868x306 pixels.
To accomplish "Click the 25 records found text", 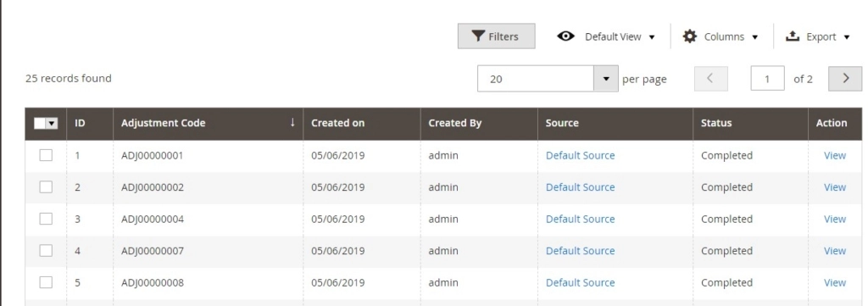I will [x=68, y=79].
